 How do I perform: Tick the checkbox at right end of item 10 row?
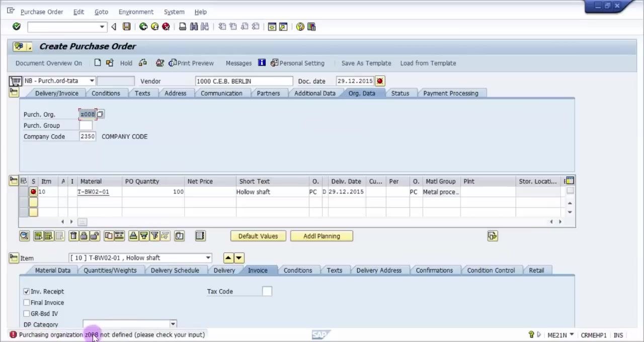click(570, 191)
